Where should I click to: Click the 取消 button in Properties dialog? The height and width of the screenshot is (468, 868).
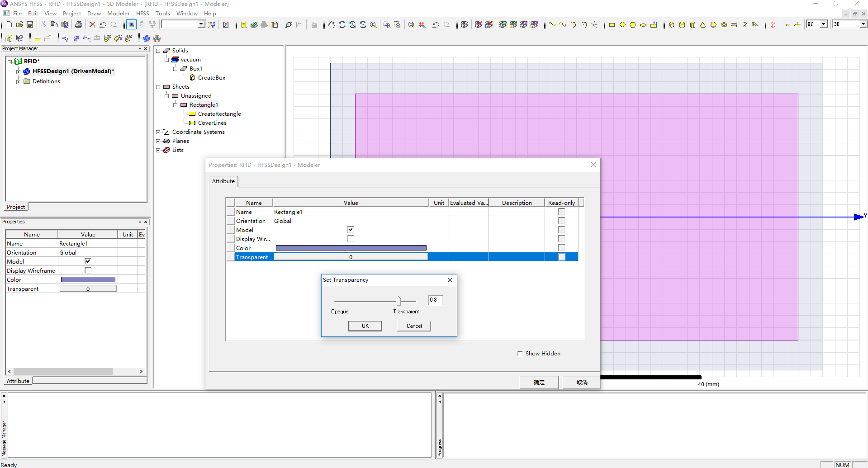[x=582, y=383]
